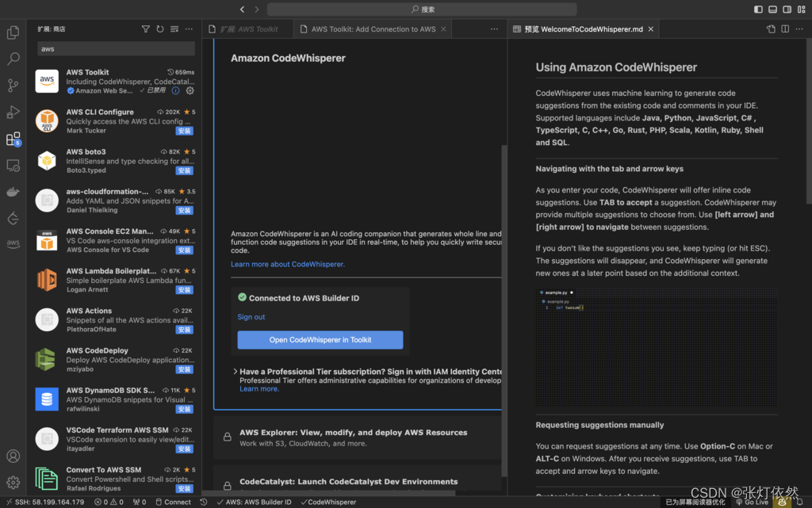Open the AWS view in activity bar
812x508 pixels.
pyautogui.click(x=13, y=243)
